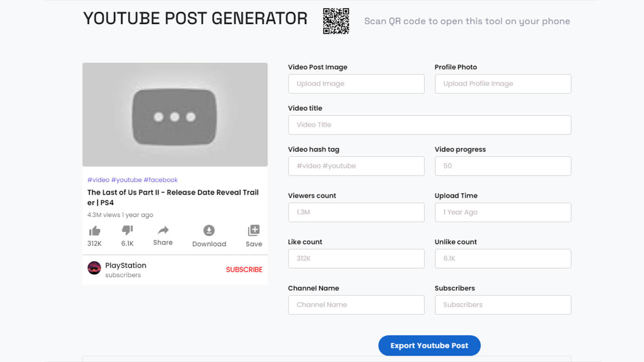The width and height of the screenshot is (644, 362).
Task: Click the like thumbs-up icon on preview
Action: (x=95, y=230)
